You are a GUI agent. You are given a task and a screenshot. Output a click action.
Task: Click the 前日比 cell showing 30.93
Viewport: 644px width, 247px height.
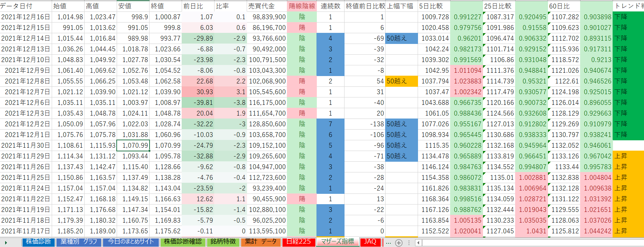click(198, 92)
